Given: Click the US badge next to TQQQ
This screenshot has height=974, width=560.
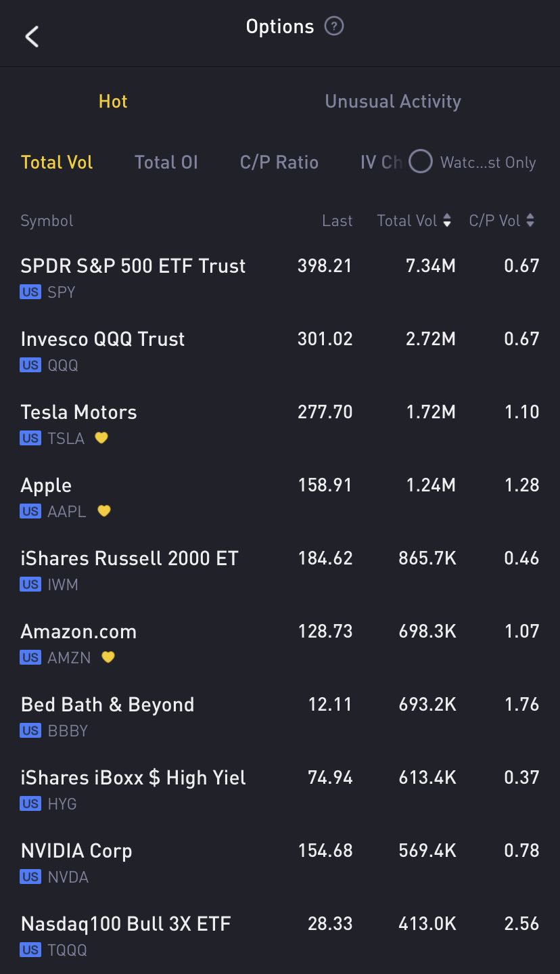Looking at the screenshot, I should (x=30, y=950).
